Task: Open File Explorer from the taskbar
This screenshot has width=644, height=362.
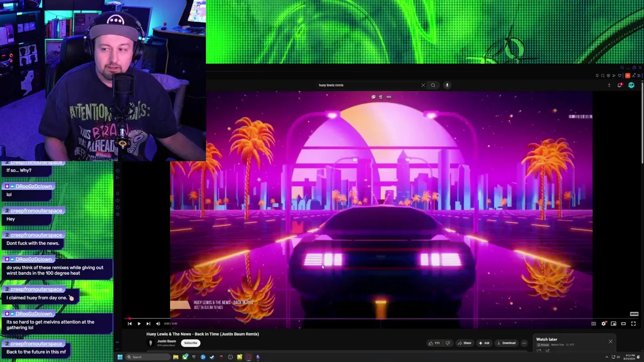Action: [176, 357]
